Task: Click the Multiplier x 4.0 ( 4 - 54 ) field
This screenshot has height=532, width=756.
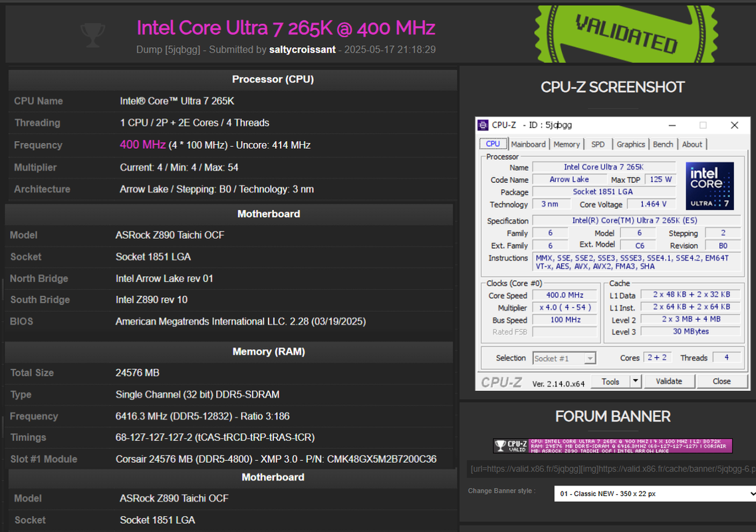Action: pos(564,307)
